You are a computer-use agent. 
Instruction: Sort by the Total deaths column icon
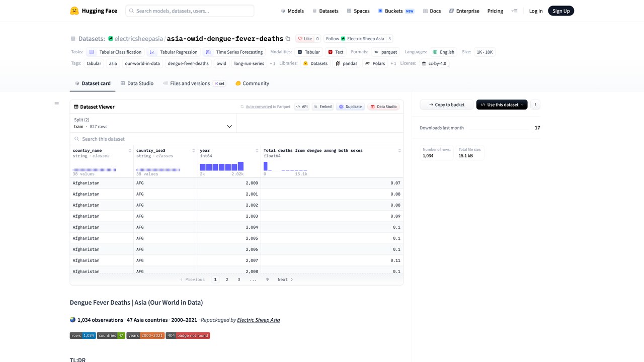pos(399,151)
